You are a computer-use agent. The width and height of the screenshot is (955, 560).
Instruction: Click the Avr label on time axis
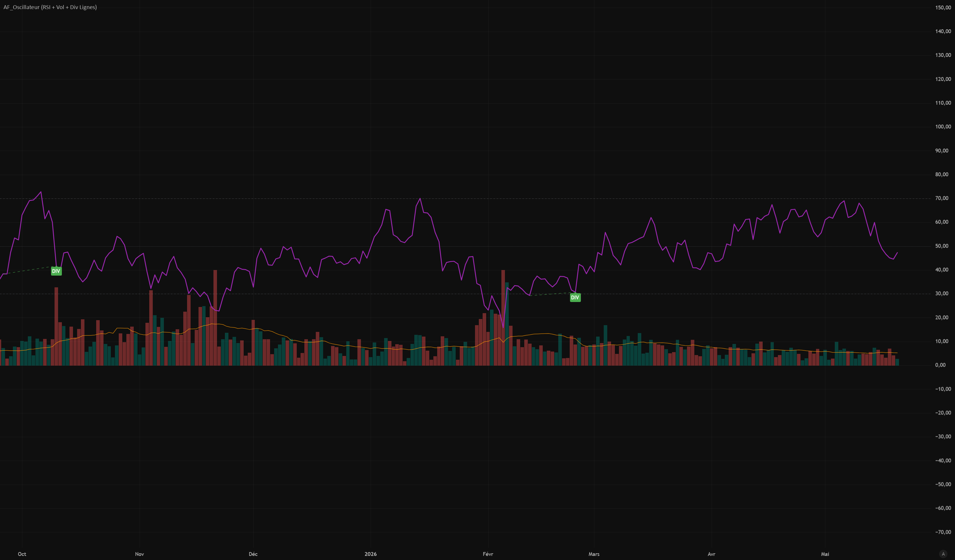tap(711, 554)
